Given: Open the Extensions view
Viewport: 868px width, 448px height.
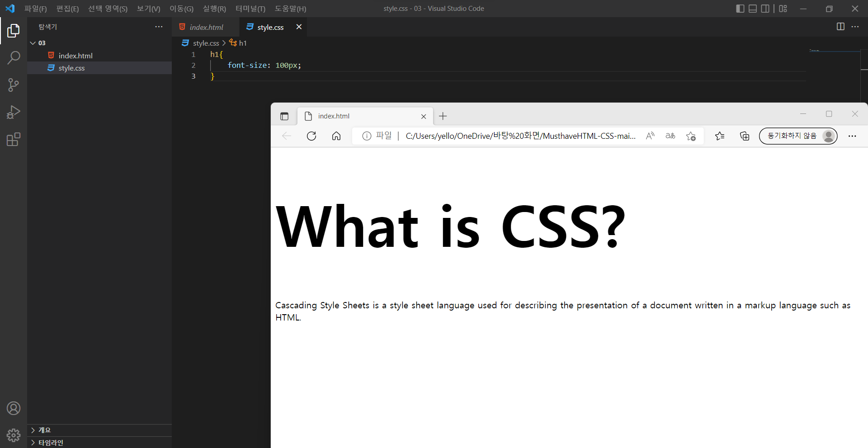Looking at the screenshot, I should [x=14, y=139].
